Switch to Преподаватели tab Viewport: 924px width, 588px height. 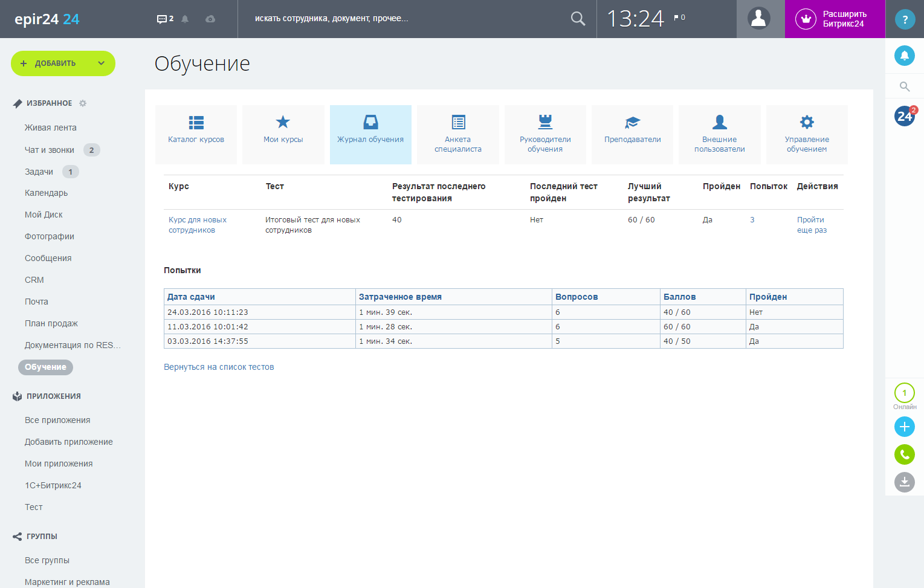click(x=633, y=135)
